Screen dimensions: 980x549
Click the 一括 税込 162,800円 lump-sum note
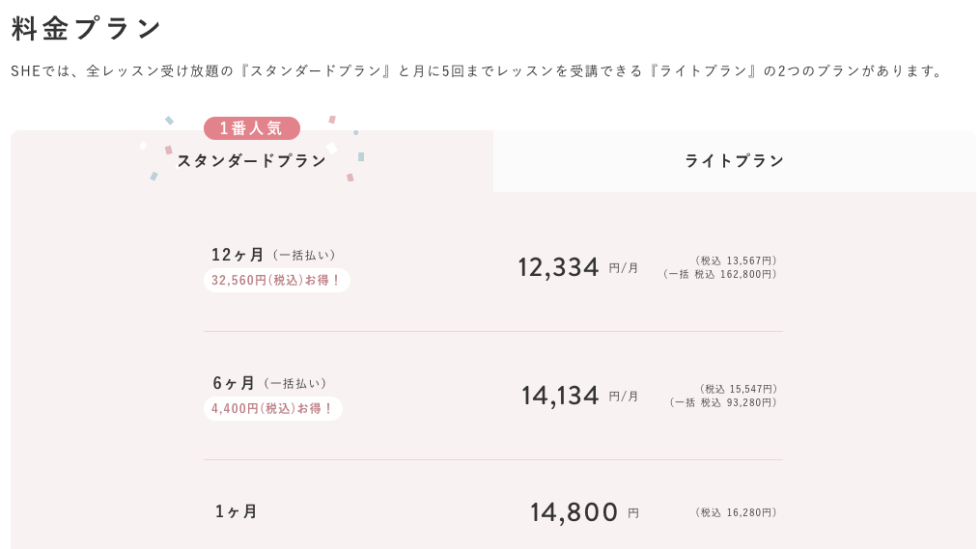tap(720, 274)
